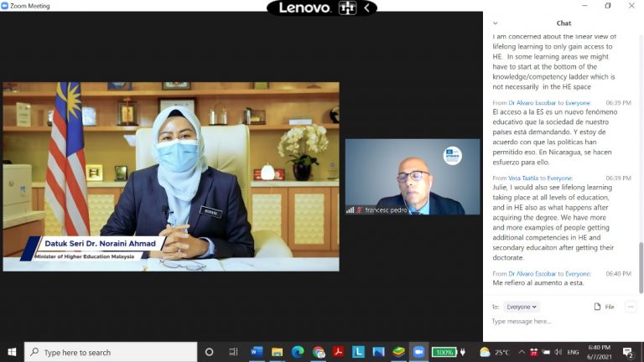Open Adobe Acrobat from the taskbar

pyautogui.click(x=339, y=352)
